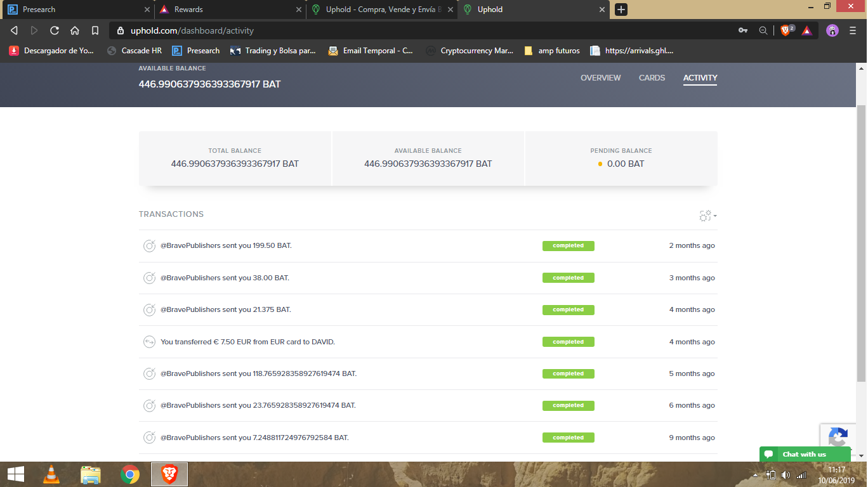
Task: Click the completed badge for 3 months ago
Action: coord(568,278)
